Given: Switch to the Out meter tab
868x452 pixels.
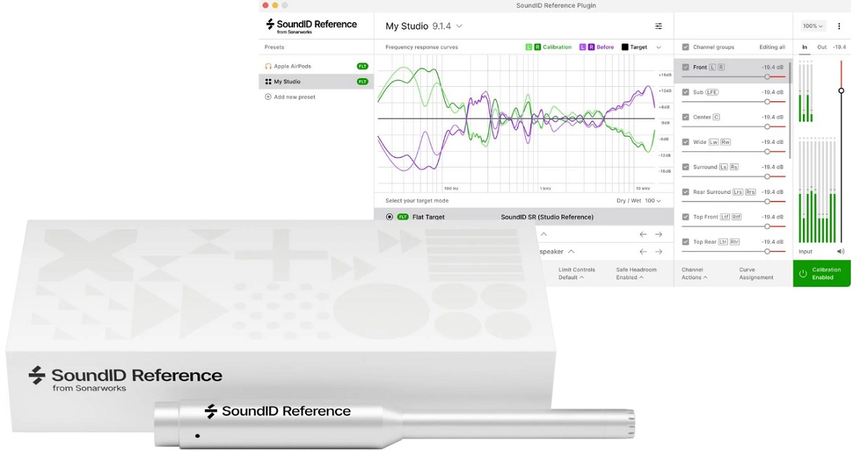Looking at the screenshot, I should pos(822,47).
